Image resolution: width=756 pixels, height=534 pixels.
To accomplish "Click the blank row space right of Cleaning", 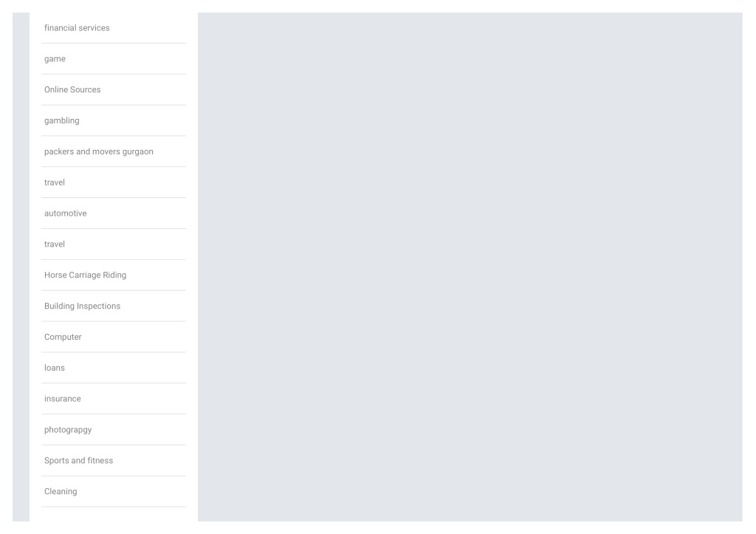I will click(x=131, y=491).
